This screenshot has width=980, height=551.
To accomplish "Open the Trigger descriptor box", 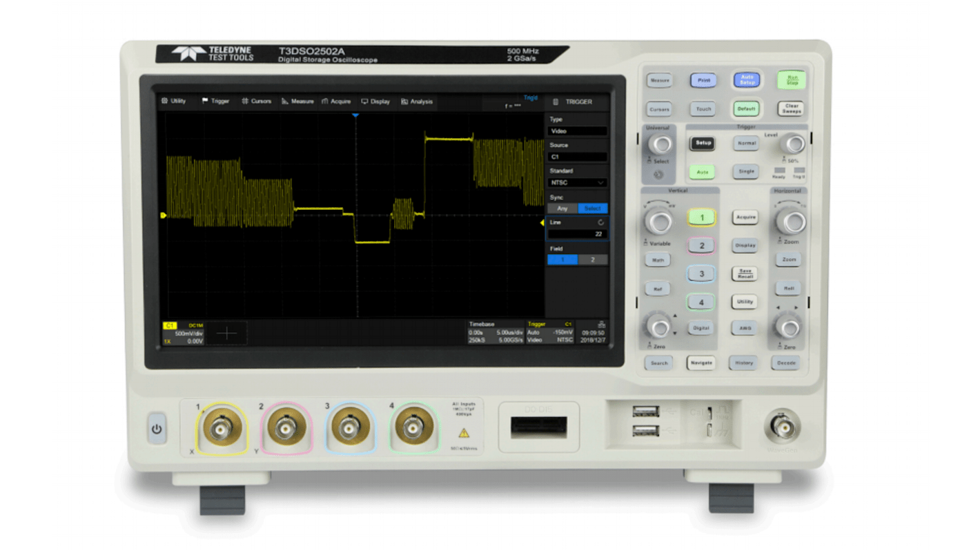I will point(550,332).
